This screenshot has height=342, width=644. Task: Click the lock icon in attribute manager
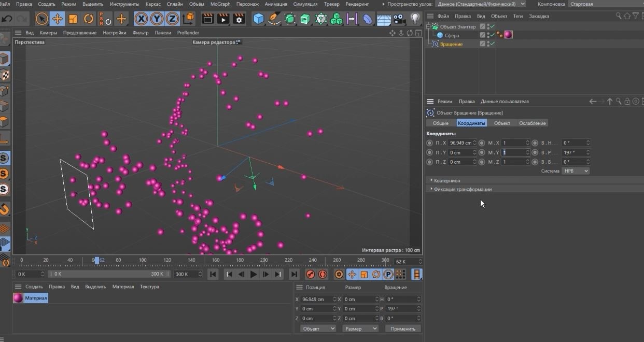tap(627, 102)
